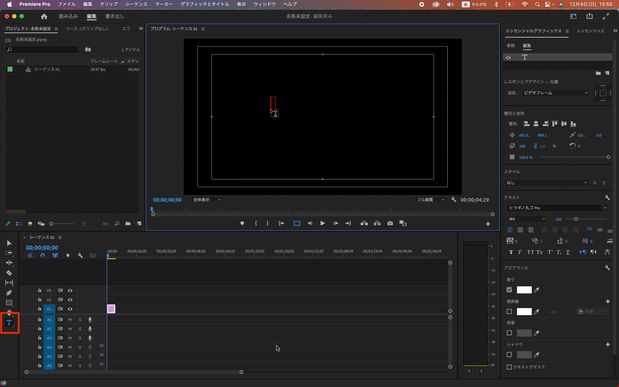
Task: Toggle V3 track output eye icon
Action: pos(70,291)
